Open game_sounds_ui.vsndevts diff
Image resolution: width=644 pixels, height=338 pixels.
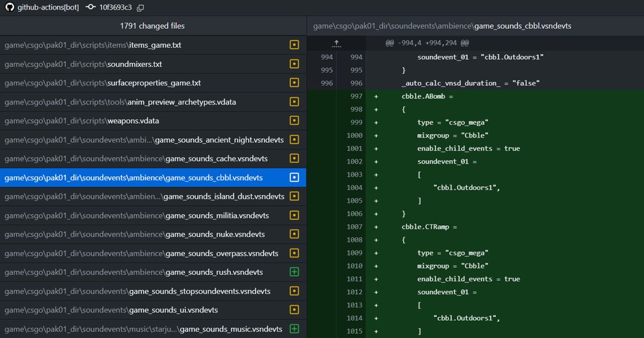pyautogui.click(x=153, y=310)
